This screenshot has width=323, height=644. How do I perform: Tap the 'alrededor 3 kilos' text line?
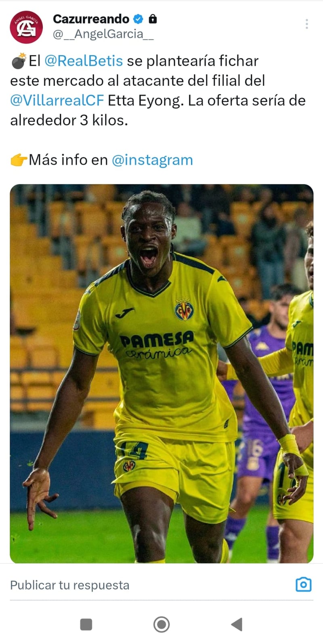point(69,120)
